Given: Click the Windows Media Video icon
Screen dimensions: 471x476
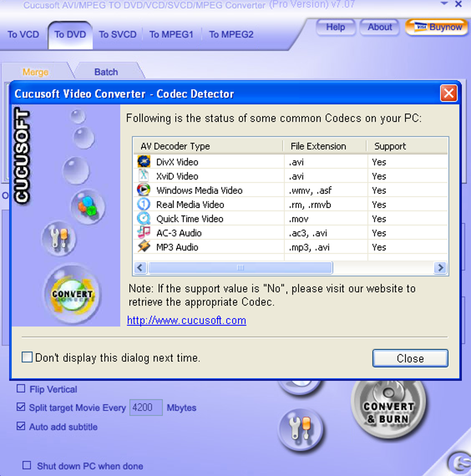Looking at the screenshot, I should click(144, 190).
